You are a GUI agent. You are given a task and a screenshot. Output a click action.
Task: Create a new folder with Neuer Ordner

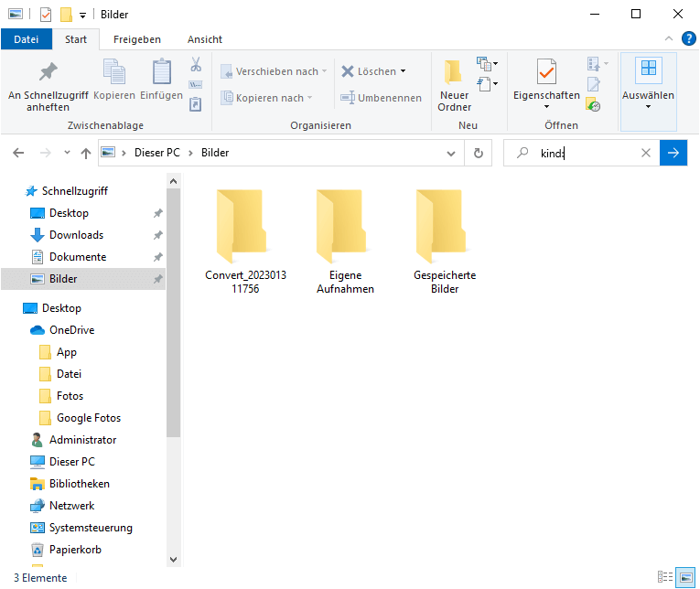(454, 84)
